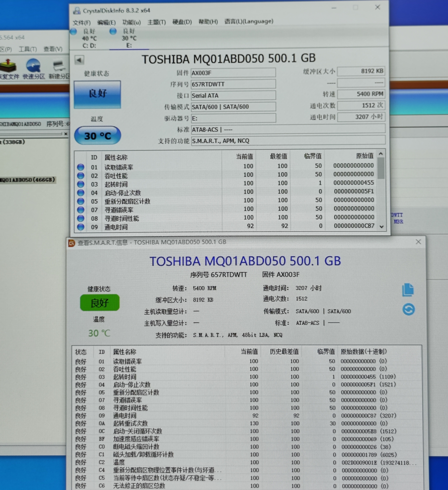Close the DiskGenius side panel with x button
This screenshot has height=490, width=448.
[x=66, y=134]
